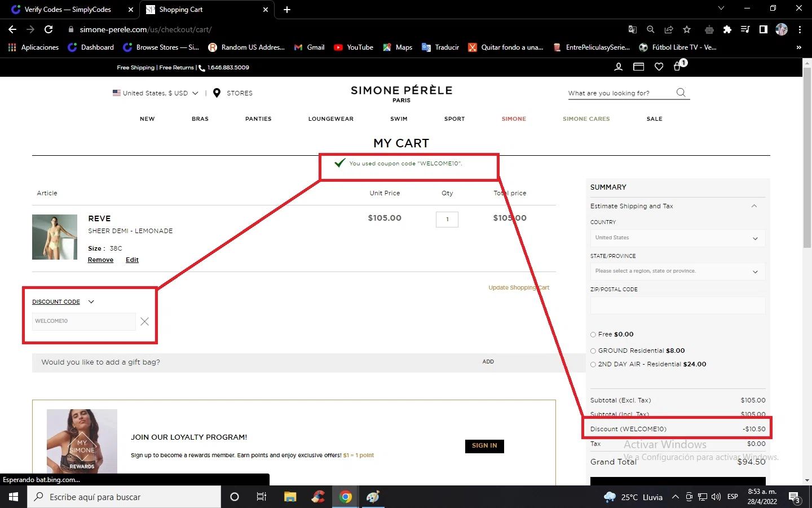
Task: Click the zoom magnifier in address bar
Action: (x=651, y=29)
